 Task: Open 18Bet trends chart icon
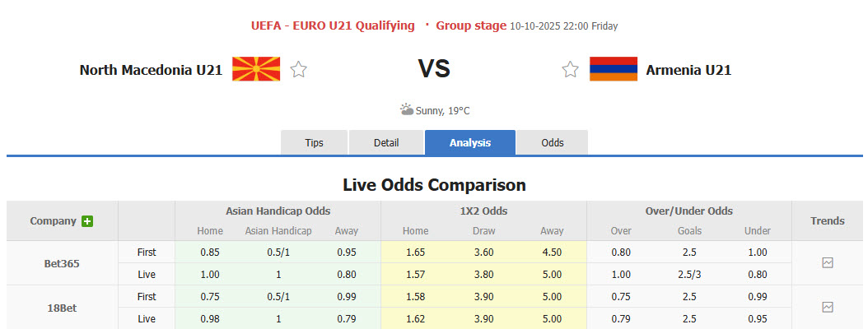tap(828, 307)
